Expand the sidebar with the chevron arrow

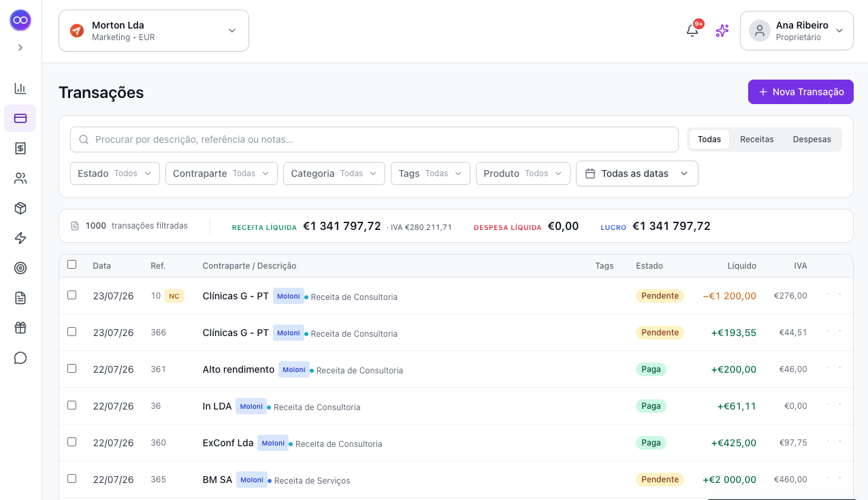pos(20,48)
